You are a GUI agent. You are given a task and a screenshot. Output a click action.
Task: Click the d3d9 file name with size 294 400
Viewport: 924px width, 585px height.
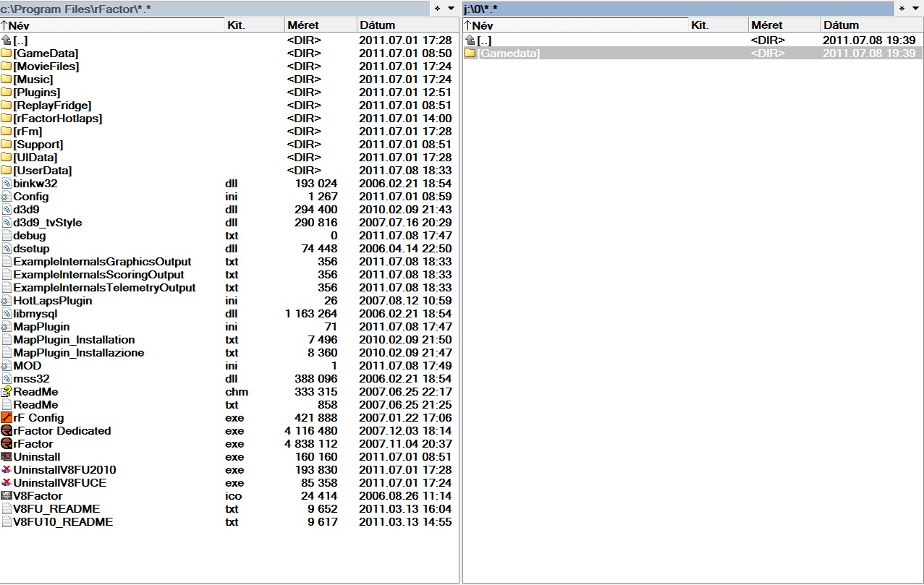[x=27, y=210]
